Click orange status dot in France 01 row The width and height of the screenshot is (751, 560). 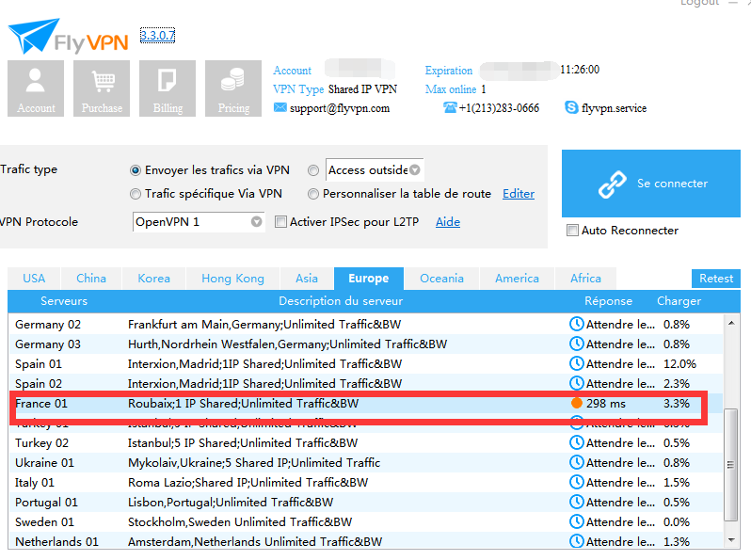coord(577,404)
